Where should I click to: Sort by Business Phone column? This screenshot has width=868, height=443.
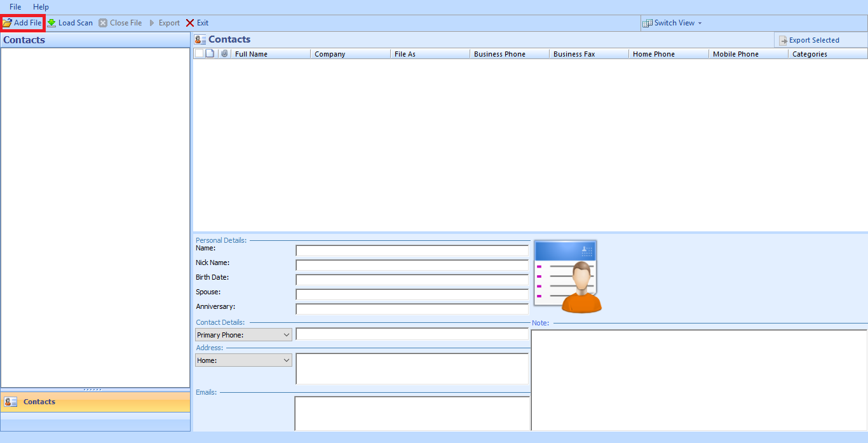point(510,54)
